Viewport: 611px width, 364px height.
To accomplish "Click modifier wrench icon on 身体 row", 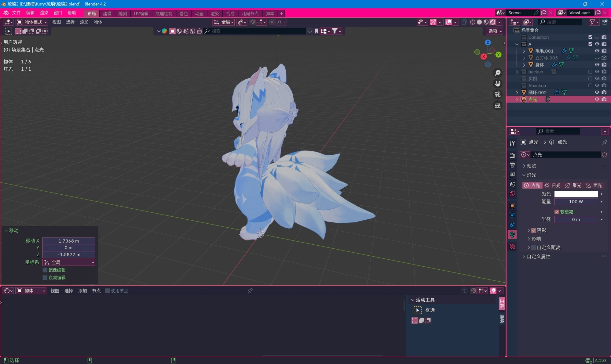I will tap(554, 65).
